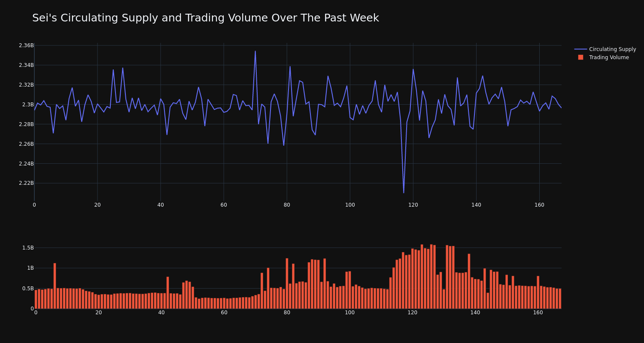Click the supply line peak near x=70
Image resolution: width=644 pixels, height=343 pixels.
click(255, 51)
